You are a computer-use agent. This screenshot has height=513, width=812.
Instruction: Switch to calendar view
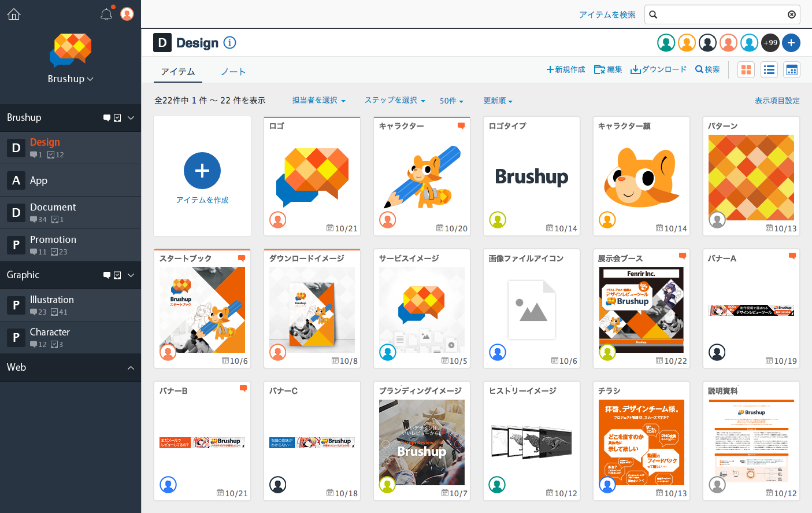791,70
